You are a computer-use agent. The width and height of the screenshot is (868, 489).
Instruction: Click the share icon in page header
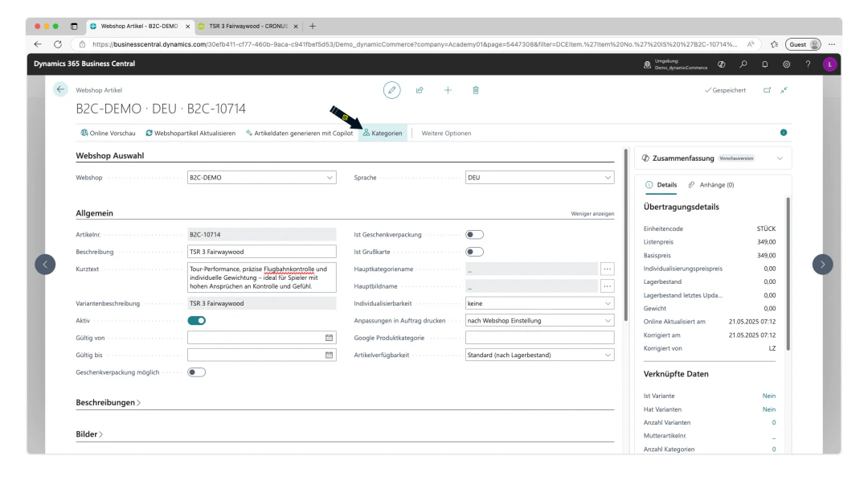click(x=420, y=90)
